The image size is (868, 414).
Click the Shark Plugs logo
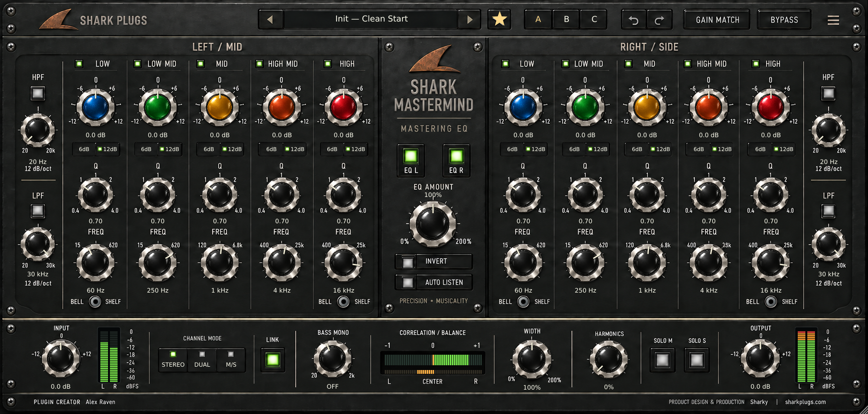coord(93,20)
